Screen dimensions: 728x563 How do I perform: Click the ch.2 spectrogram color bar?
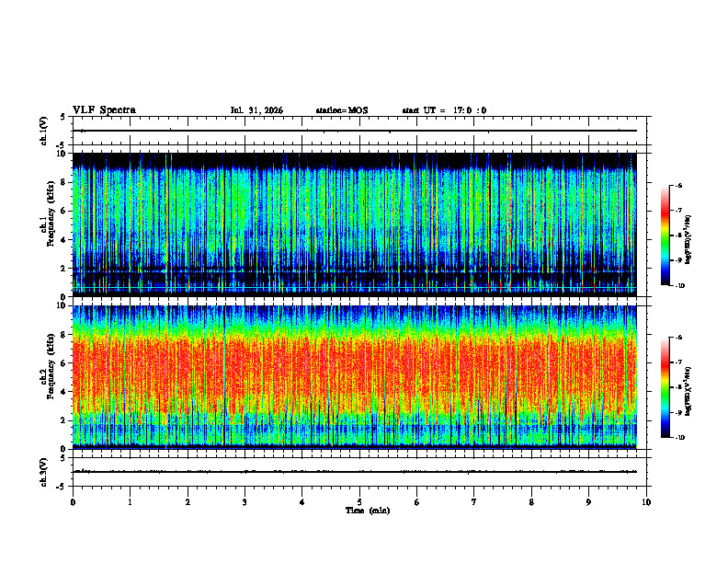(665, 387)
